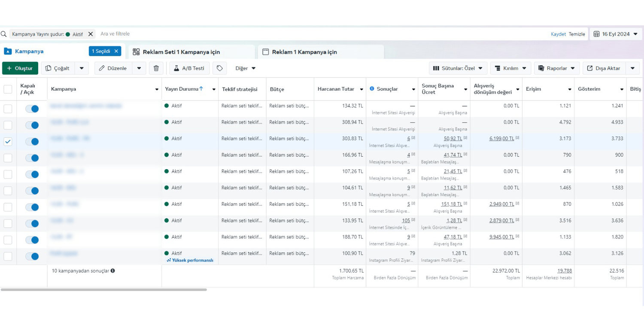Image resolution: width=644 pixels, height=331 pixels.
Task: Uncheck the selected third campaign checkbox
Action: pos(8,142)
